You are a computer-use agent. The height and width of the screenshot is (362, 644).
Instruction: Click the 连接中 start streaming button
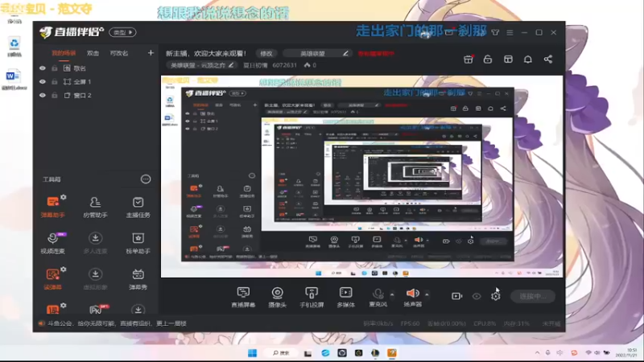pos(532,296)
